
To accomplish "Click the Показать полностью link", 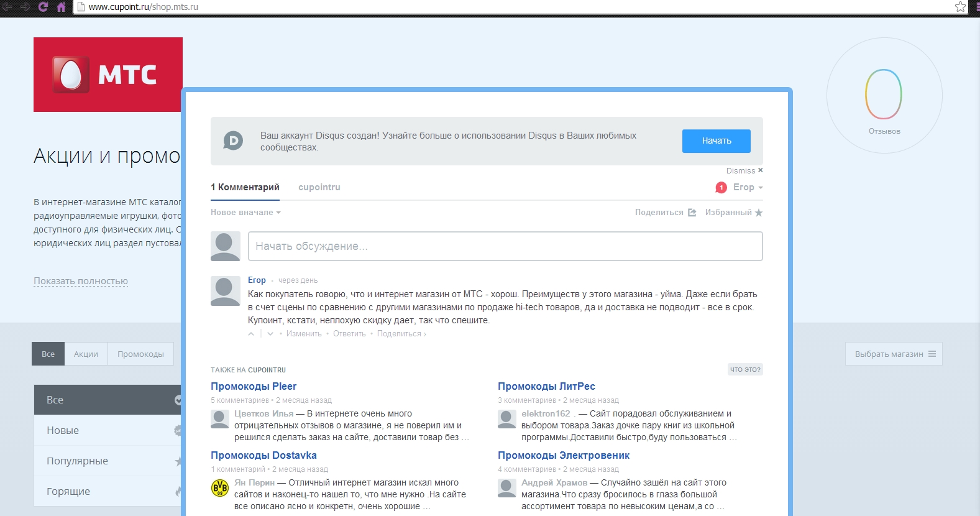I will point(81,281).
